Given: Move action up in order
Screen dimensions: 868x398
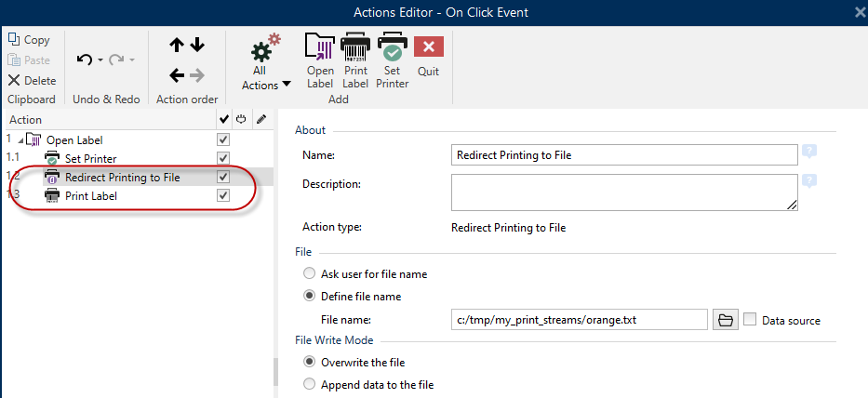Looking at the screenshot, I should pos(176,46).
